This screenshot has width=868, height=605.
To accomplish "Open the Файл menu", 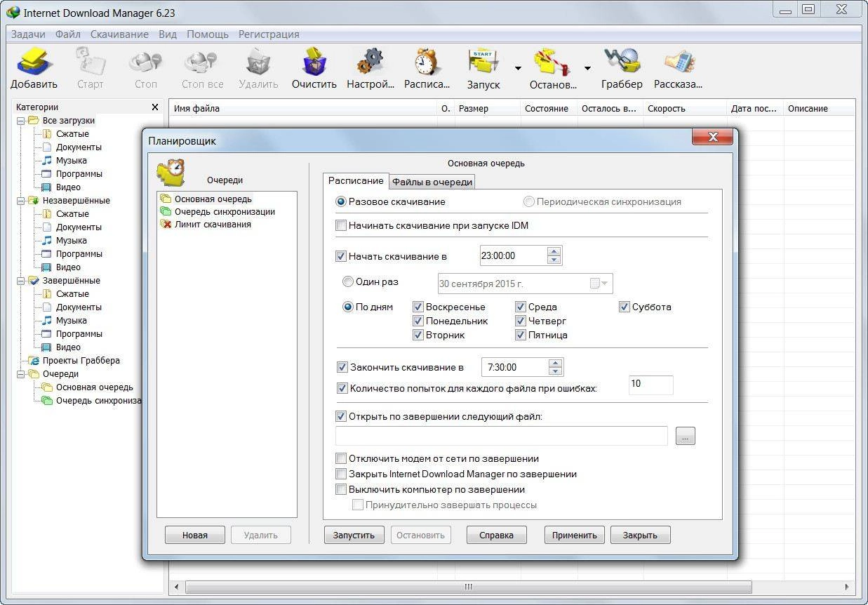I will pos(68,34).
